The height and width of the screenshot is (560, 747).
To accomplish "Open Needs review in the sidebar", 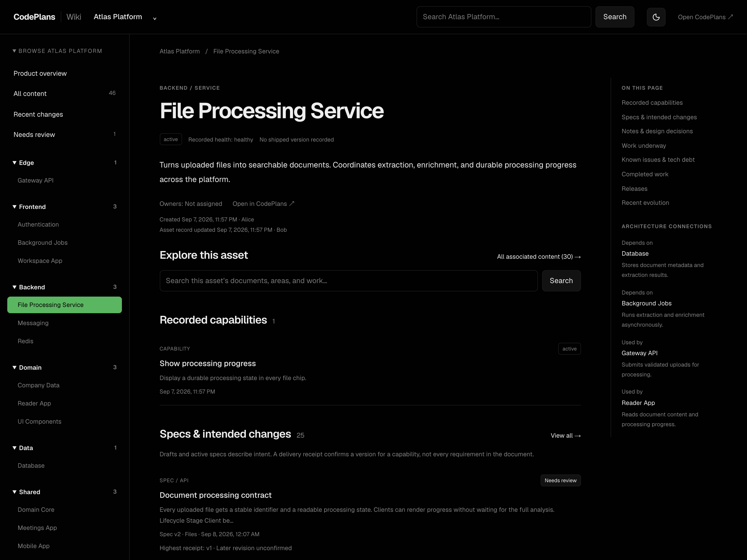I will click(65, 135).
